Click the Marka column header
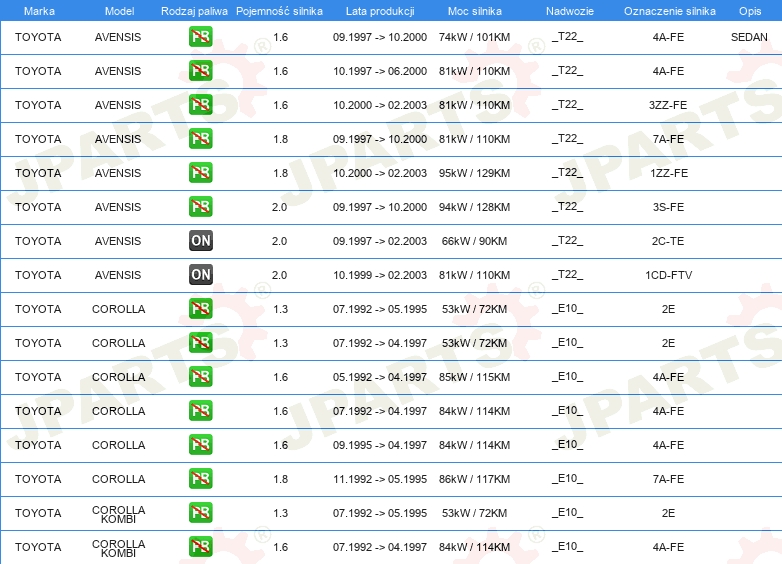Image resolution: width=782 pixels, height=564 pixels. click(x=39, y=11)
